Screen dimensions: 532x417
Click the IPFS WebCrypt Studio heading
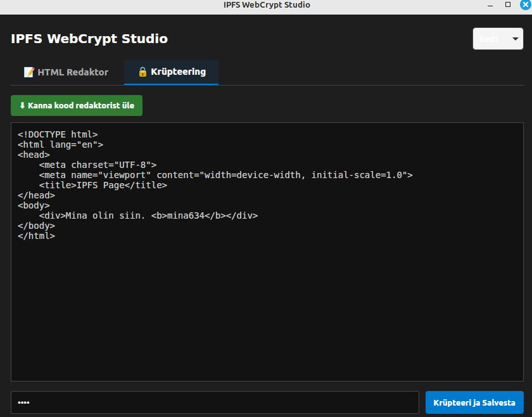tap(89, 39)
